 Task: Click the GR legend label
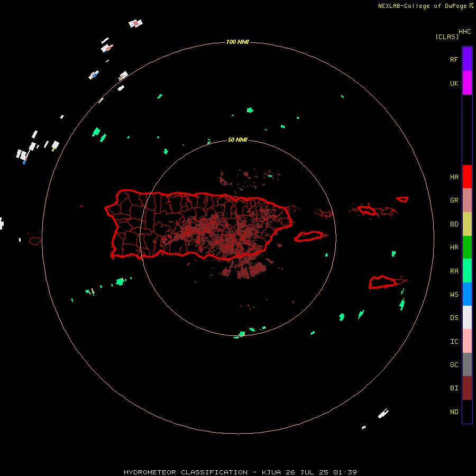tap(454, 200)
